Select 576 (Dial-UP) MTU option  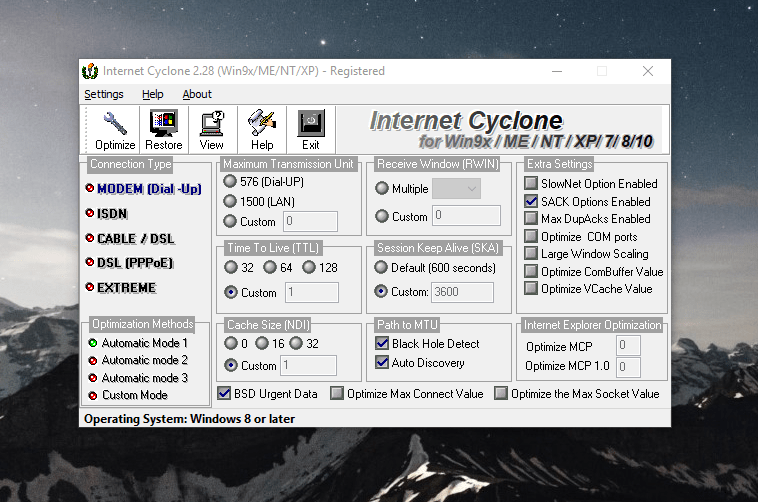point(230,181)
